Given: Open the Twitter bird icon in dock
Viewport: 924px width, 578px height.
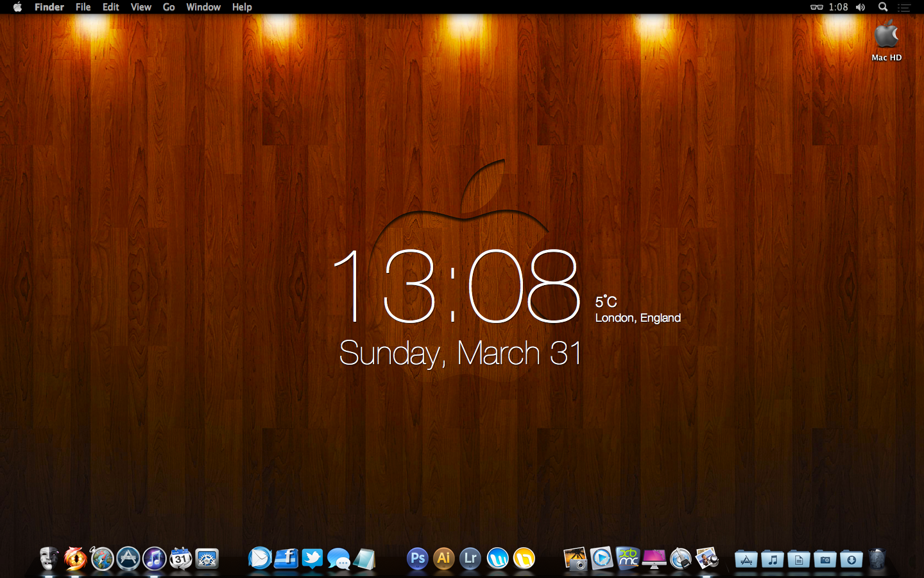Looking at the screenshot, I should pos(312,558).
